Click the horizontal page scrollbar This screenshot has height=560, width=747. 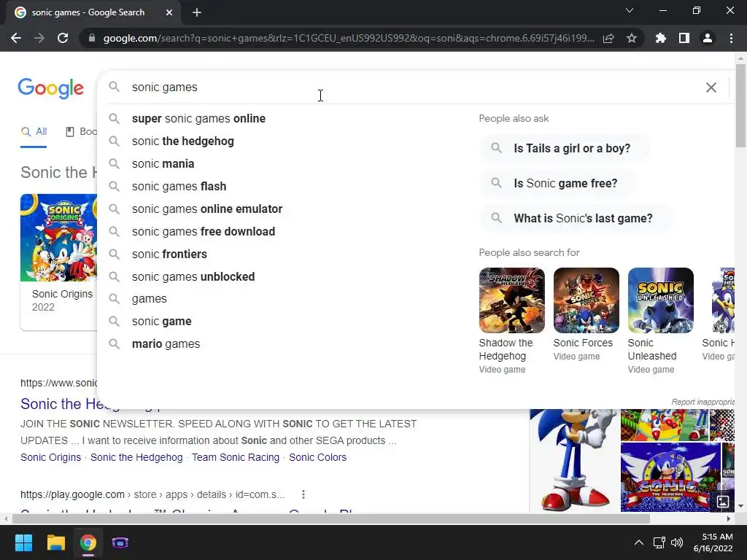331,518
